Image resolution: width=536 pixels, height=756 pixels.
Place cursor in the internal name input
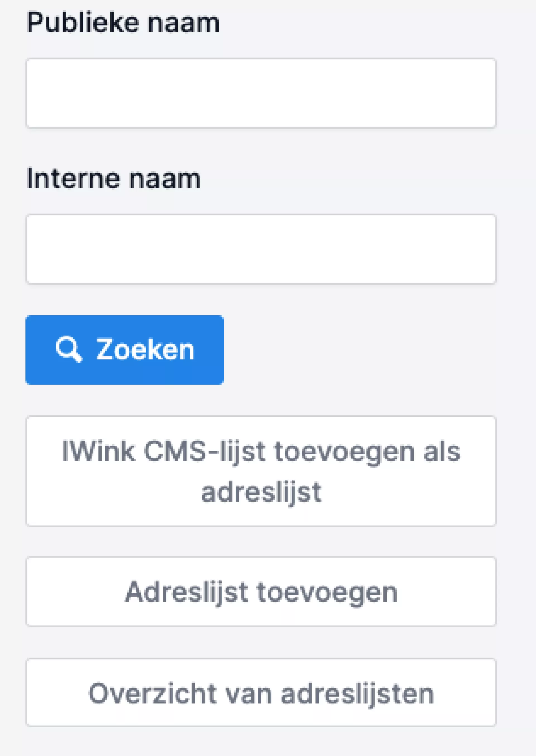[x=261, y=249]
